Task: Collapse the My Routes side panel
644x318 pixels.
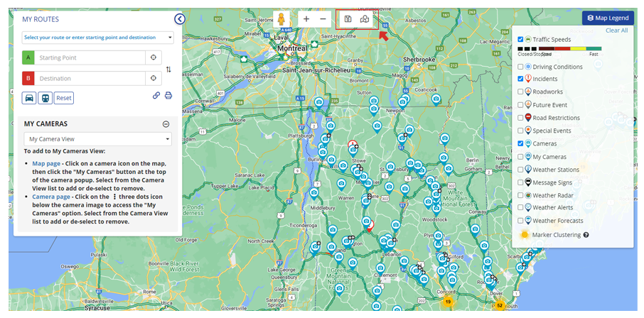Action: 180,19
